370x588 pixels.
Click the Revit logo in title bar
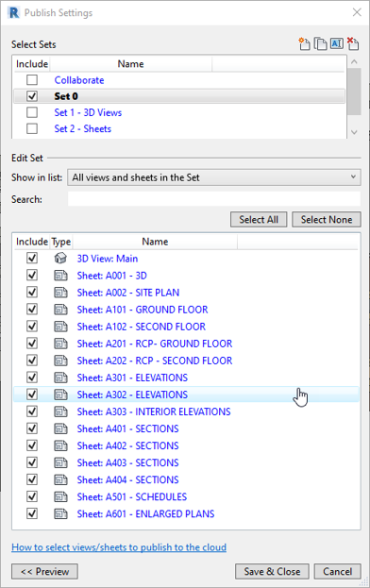13,12
